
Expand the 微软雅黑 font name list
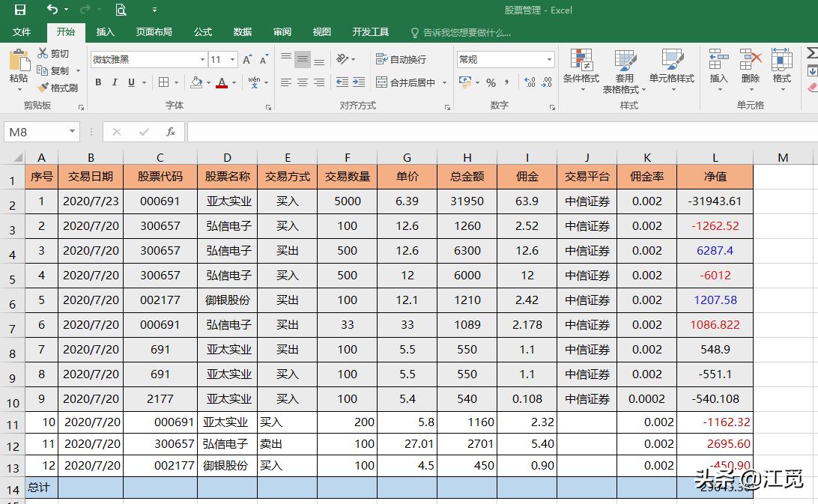pyautogui.click(x=202, y=59)
